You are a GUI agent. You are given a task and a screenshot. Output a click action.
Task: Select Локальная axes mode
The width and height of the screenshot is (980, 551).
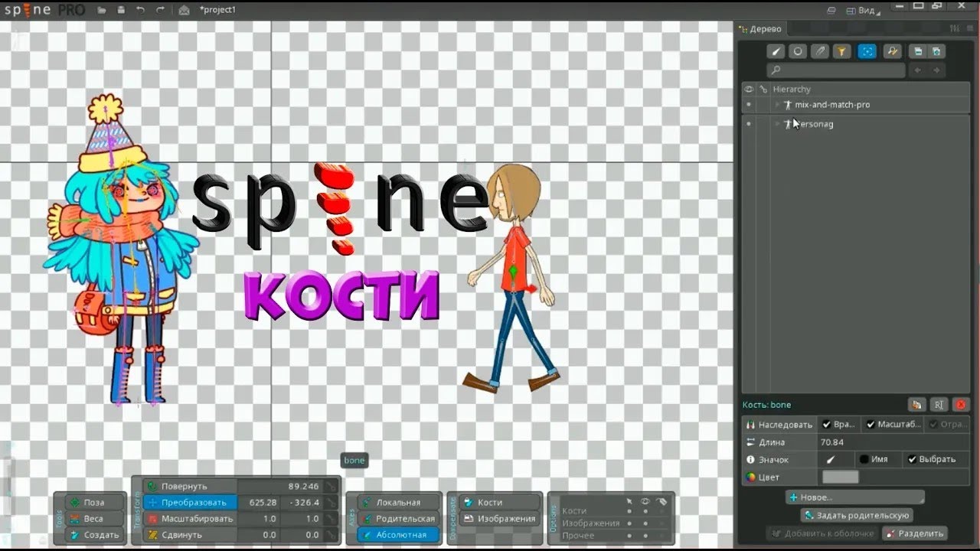tap(398, 503)
